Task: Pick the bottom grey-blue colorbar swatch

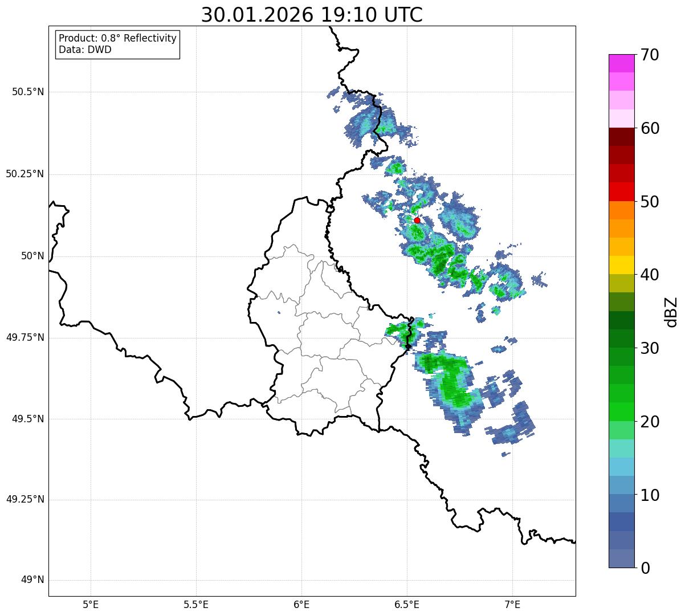Action: (621, 558)
